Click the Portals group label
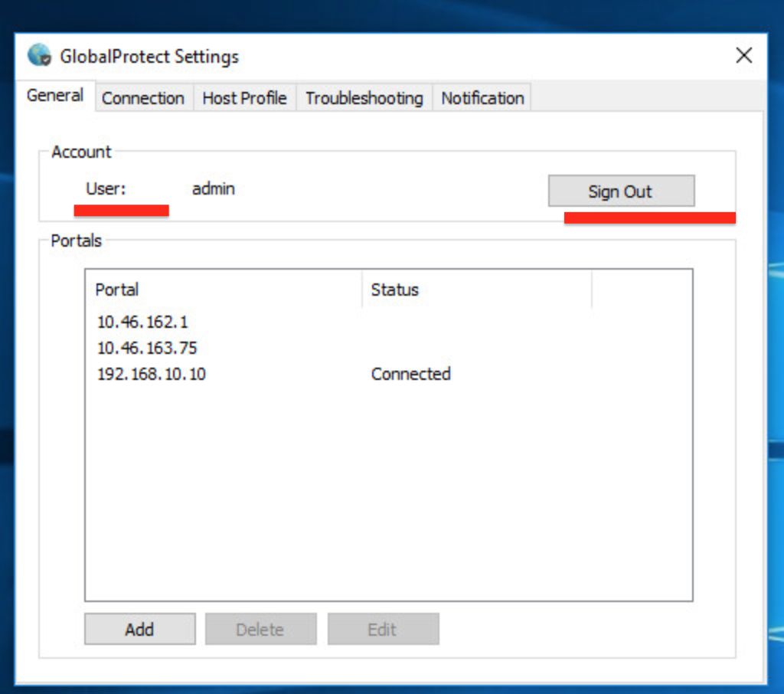The height and width of the screenshot is (694, 784). point(76,241)
